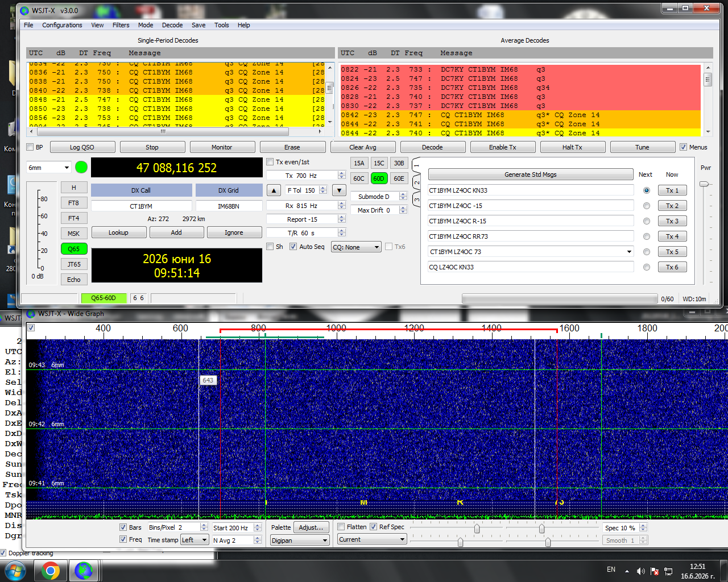Screen dimensions: 728x582
Task: Click the flagged security icon in tray
Action: tap(655, 571)
